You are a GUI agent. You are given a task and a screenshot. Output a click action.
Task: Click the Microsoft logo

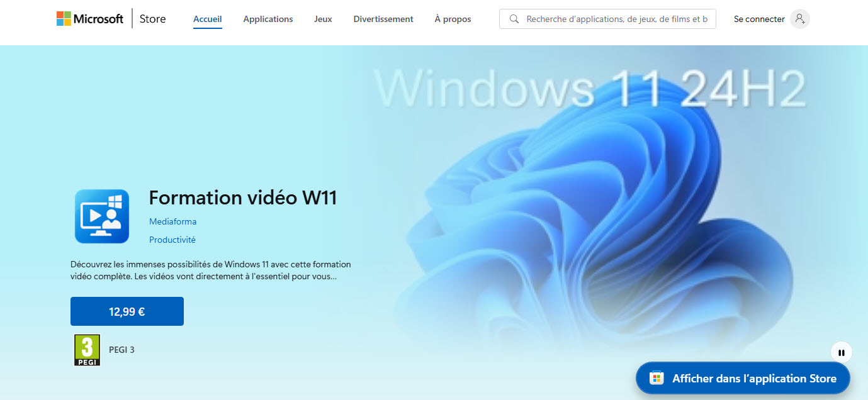click(x=90, y=19)
